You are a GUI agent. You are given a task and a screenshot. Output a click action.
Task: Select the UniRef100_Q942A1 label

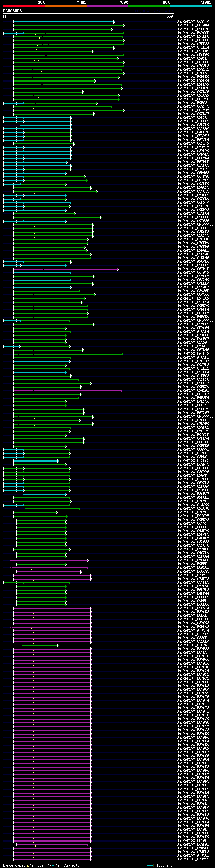point(193,391)
